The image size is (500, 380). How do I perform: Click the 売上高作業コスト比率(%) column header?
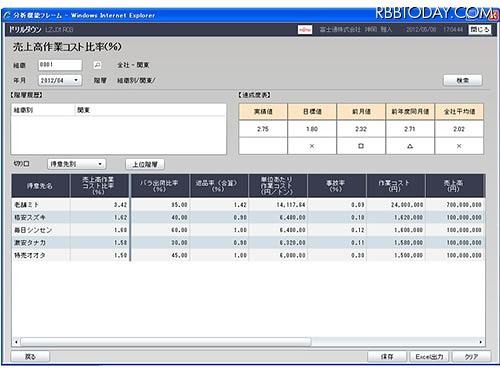99,186
